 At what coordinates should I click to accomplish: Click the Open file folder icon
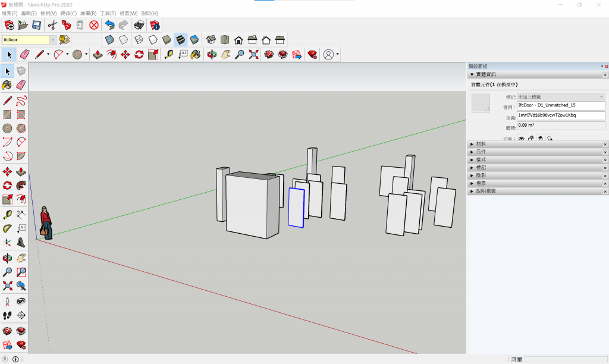tap(23, 25)
